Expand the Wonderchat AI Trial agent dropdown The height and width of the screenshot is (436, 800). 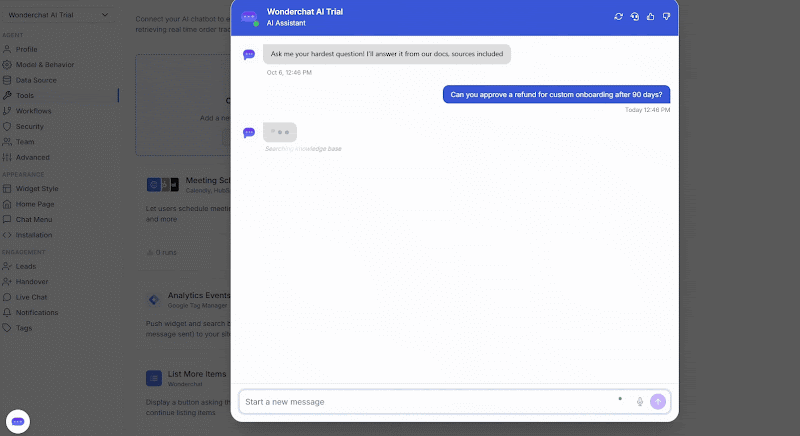point(58,15)
